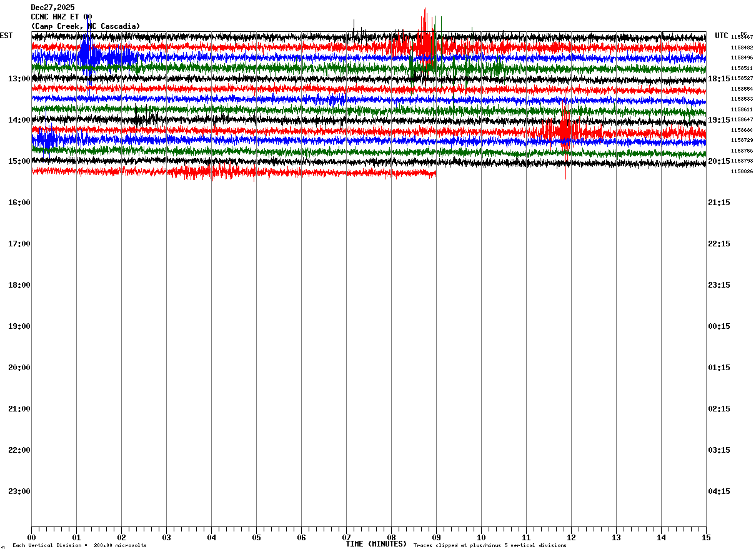
Task: Click the 10 minute axis tick label
Action: (481, 537)
